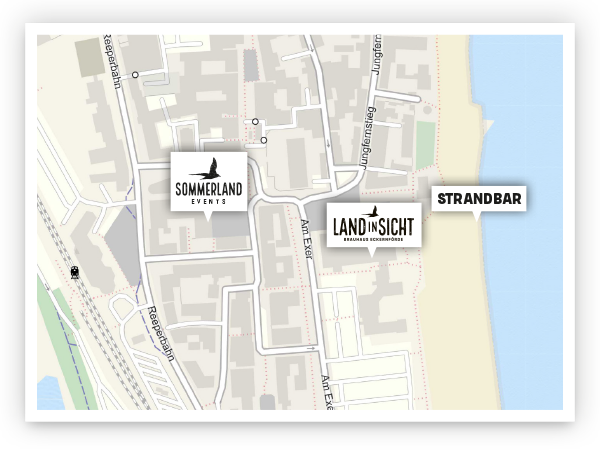Select the Strandbar location label
The width and height of the screenshot is (600, 464).
(479, 199)
